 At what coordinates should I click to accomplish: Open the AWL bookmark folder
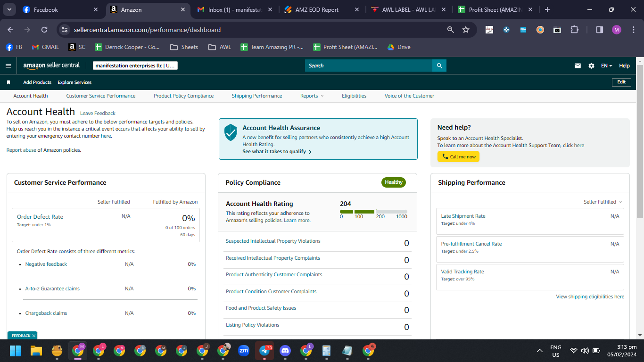point(220,47)
